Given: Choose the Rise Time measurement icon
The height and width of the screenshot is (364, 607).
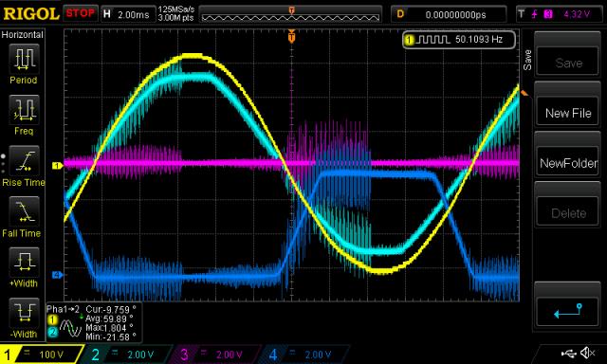Looking at the screenshot, I should coord(24,161).
